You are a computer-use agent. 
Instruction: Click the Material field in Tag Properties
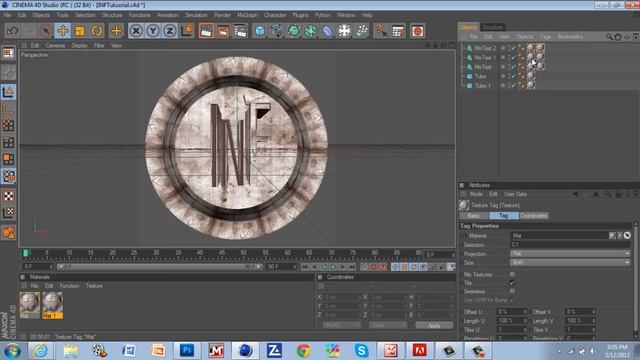(x=559, y=236)
